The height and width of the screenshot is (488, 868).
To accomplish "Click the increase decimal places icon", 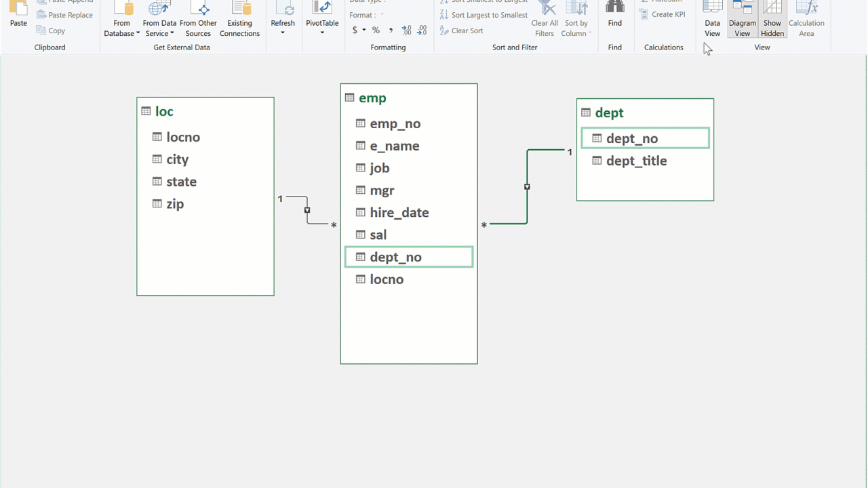I will pyautogui.click(x=406, y=30).
